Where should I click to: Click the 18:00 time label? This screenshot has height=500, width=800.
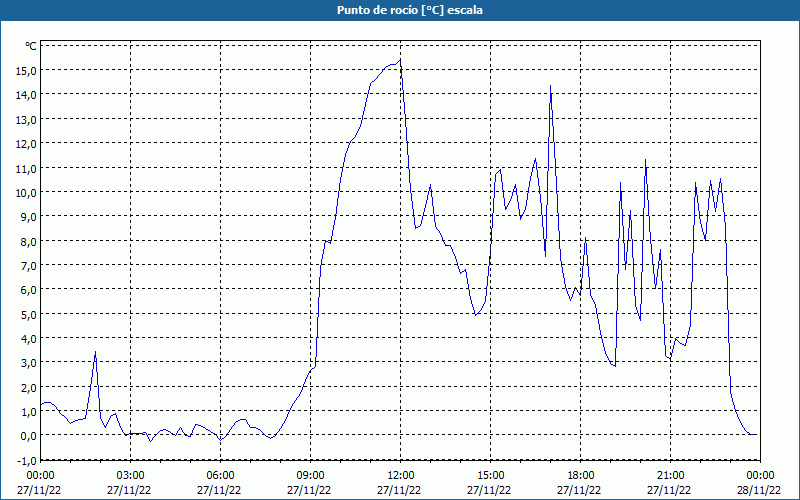581,476
